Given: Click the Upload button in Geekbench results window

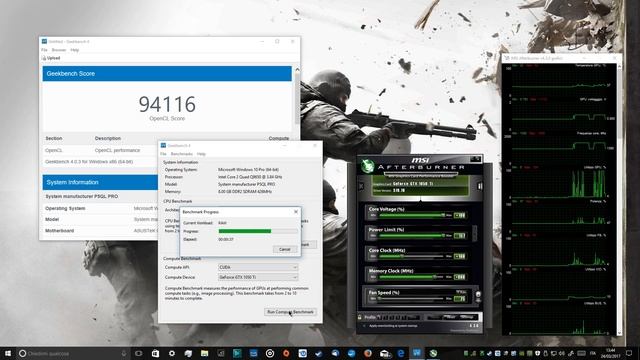Looking at the screenshot, I should tap(51, 58).
